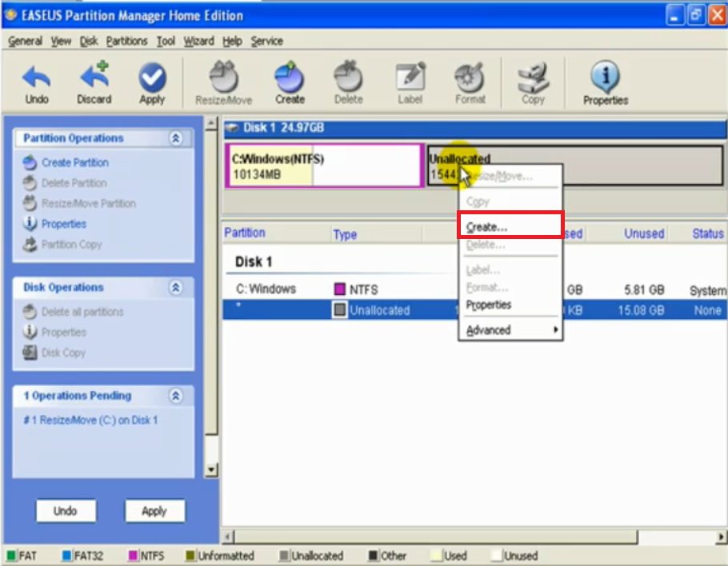The image size is (728, 566).
Task: Click the horizontal scrollbar left arrow
Action: (227, 537)
